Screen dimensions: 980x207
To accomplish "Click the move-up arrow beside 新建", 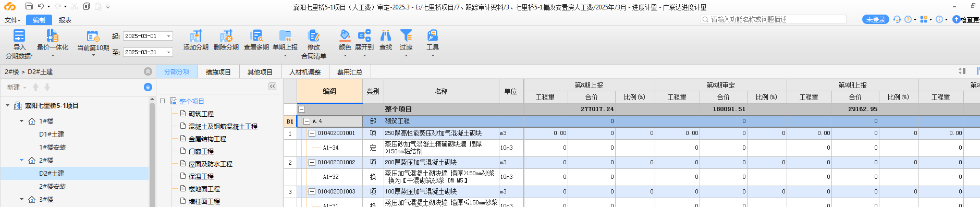I will [35, 87].
